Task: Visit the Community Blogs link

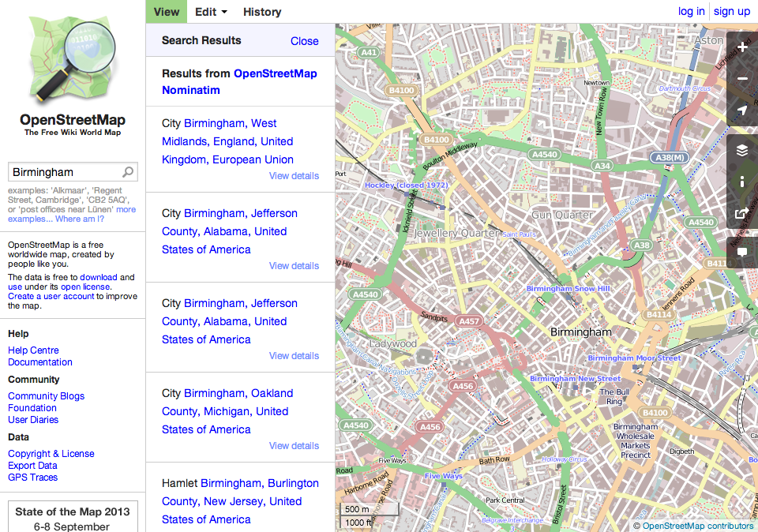Action: [x=47, y=396]
